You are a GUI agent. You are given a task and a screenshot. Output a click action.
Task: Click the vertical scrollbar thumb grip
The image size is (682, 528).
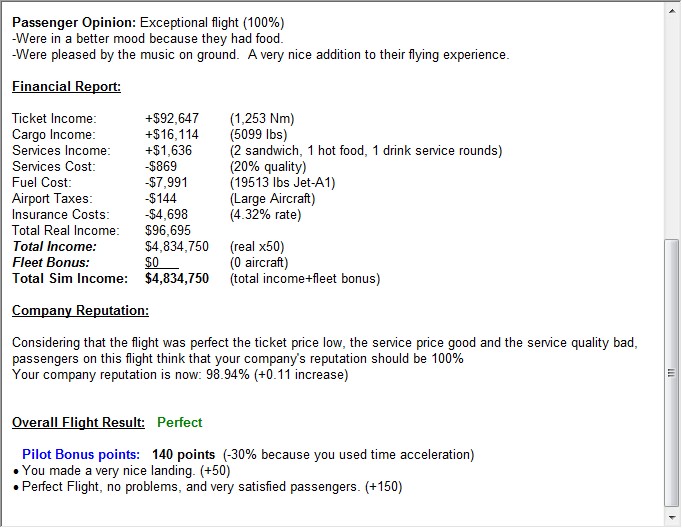click(x=672, y=373)
